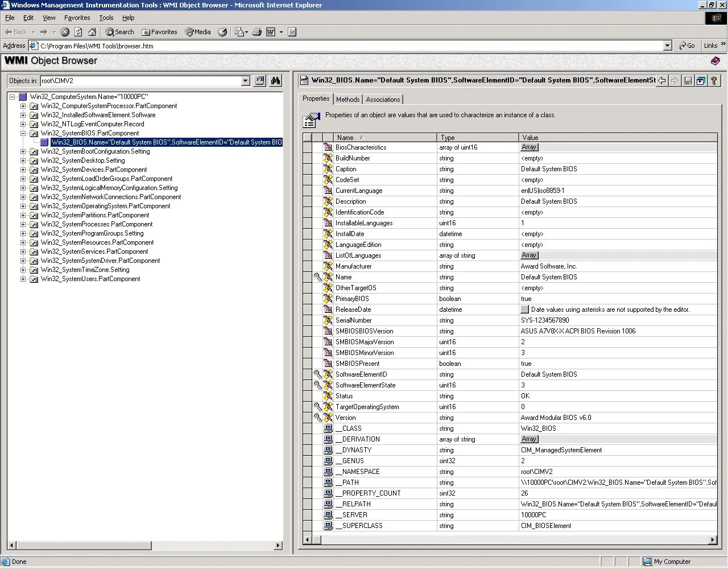This screenshot has height=569, width=728.
Task: Open the View menu
Action: [x=49, y=18]
